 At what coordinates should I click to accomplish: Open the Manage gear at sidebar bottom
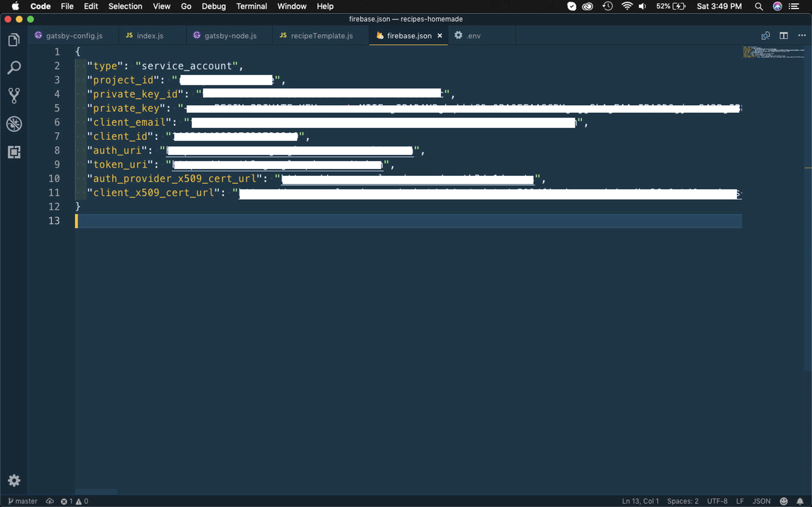[x=14, y=480]
